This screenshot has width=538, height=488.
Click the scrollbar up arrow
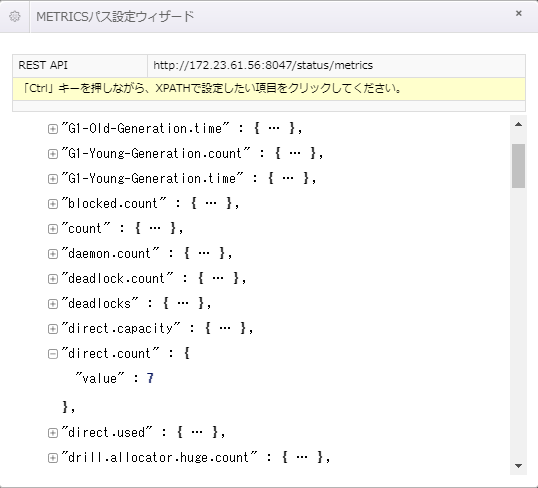[x=518, y=125]
